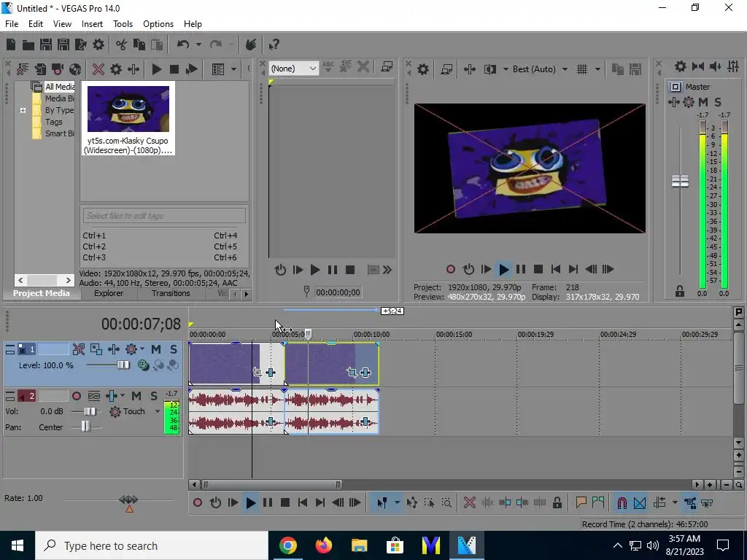The height and width of the screenshot is (560, 747).
Task: Toggle Master bus Mute button
Action: click(703, 102)
